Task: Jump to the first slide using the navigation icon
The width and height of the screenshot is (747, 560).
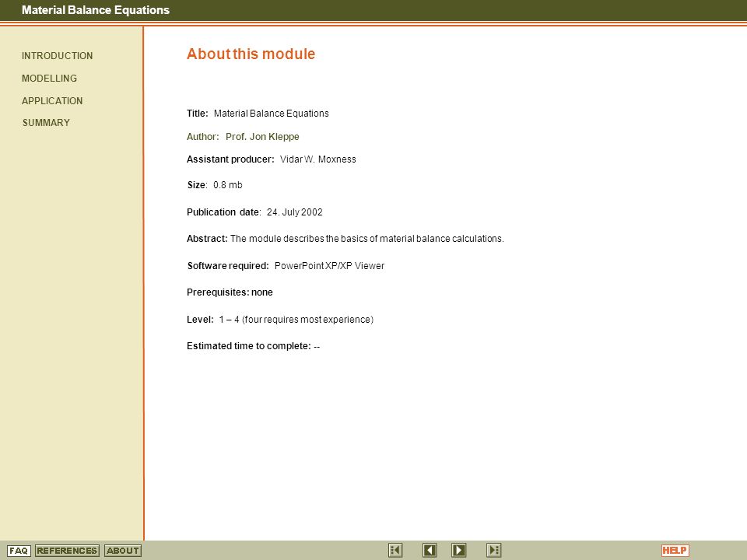Action: [395, 550]
